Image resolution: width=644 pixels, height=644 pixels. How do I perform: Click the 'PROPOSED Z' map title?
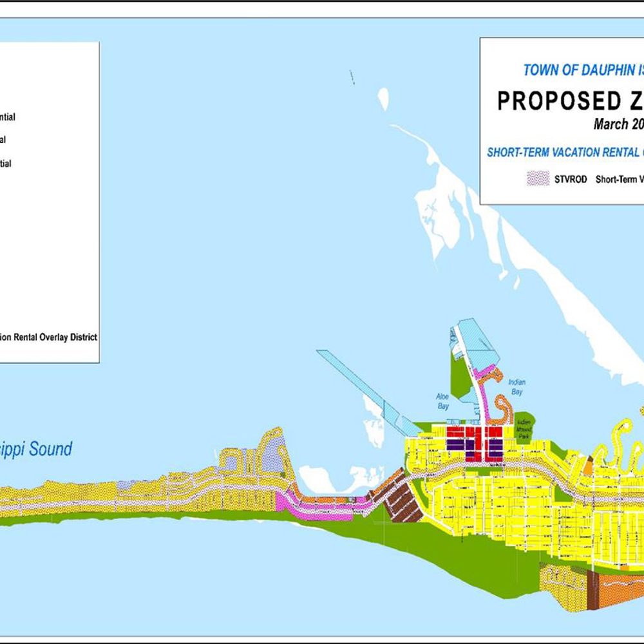click(571, 101)
